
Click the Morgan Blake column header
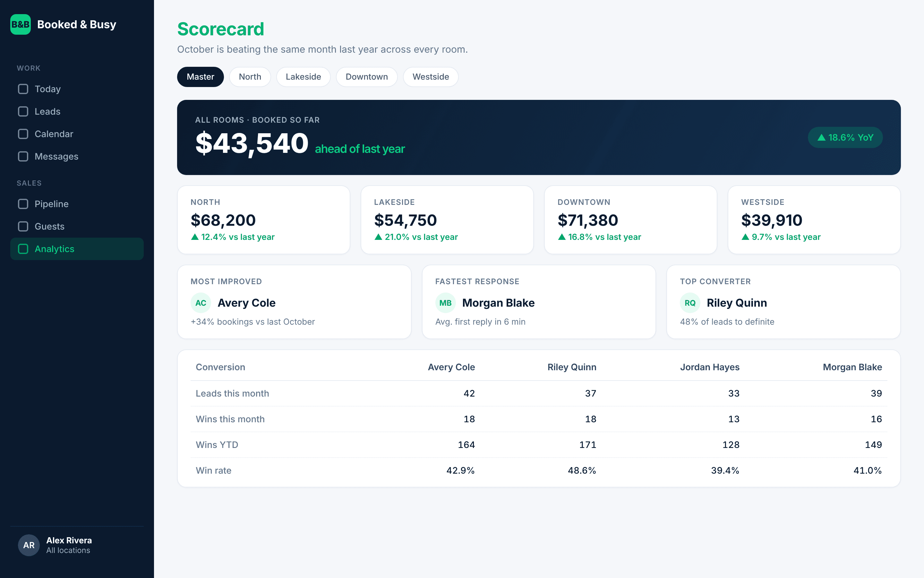[852, 367]
